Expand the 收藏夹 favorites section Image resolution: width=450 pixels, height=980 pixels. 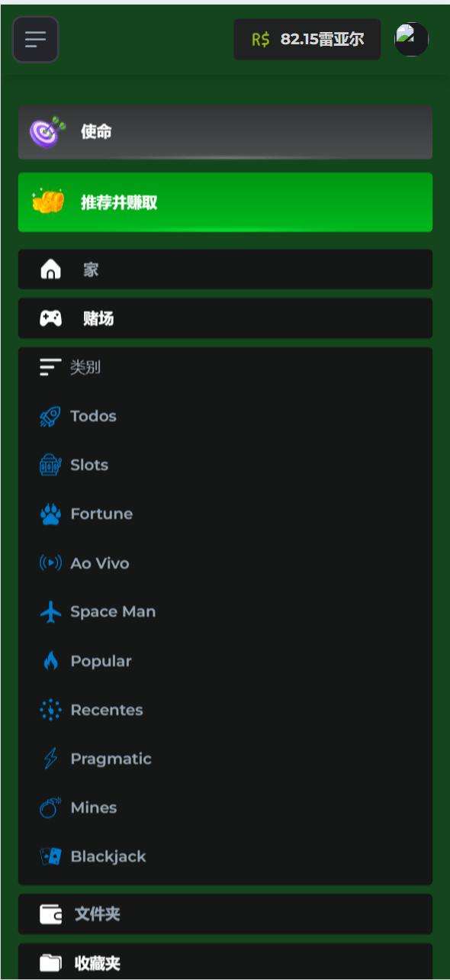[225, 962]
